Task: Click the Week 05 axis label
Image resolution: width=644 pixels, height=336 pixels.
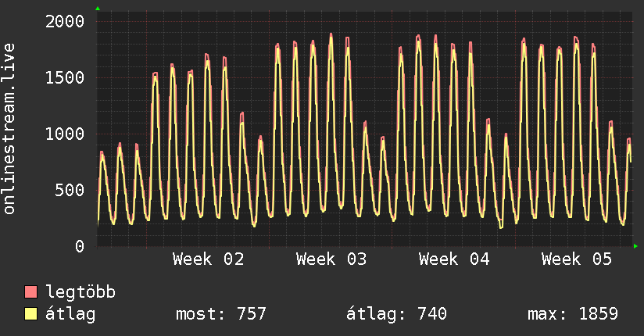Action: coord(578,259)
